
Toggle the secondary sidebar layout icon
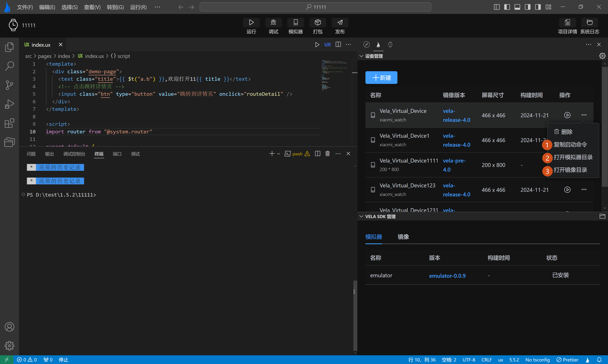pyautogui.click(x=528, y=7)
